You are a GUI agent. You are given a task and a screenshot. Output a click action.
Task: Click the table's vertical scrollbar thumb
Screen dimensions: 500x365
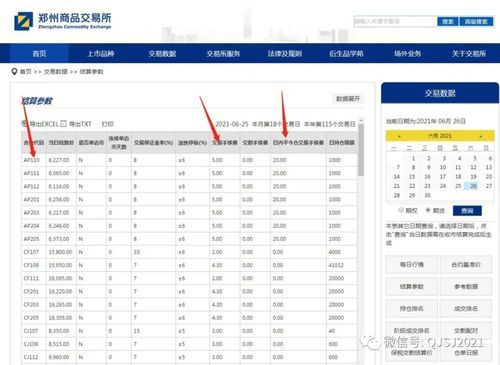click(361, 150)
